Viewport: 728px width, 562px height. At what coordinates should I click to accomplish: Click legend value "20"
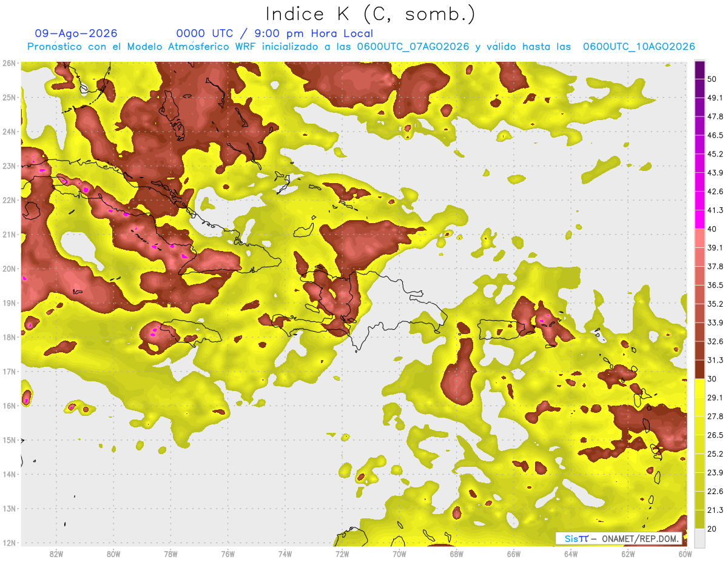713,529
